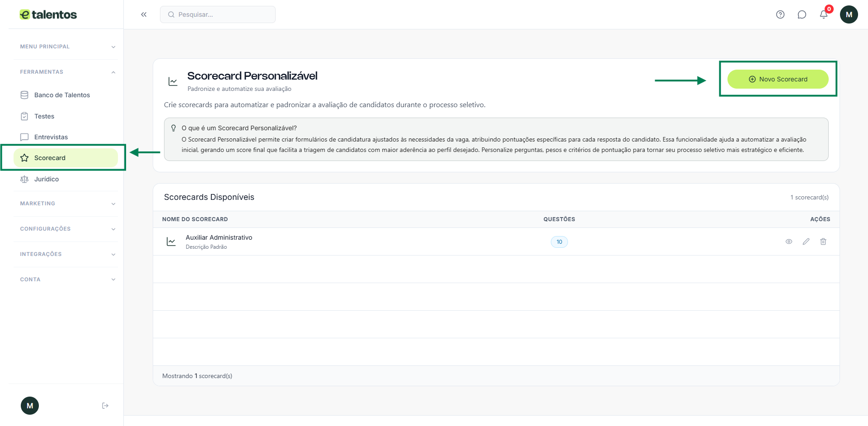Collapse the Ferramentas section

(68, 72)
